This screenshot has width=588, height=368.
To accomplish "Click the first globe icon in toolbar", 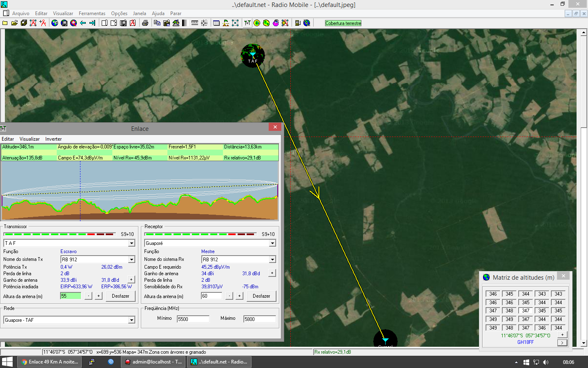I will (x=55, y=23).
